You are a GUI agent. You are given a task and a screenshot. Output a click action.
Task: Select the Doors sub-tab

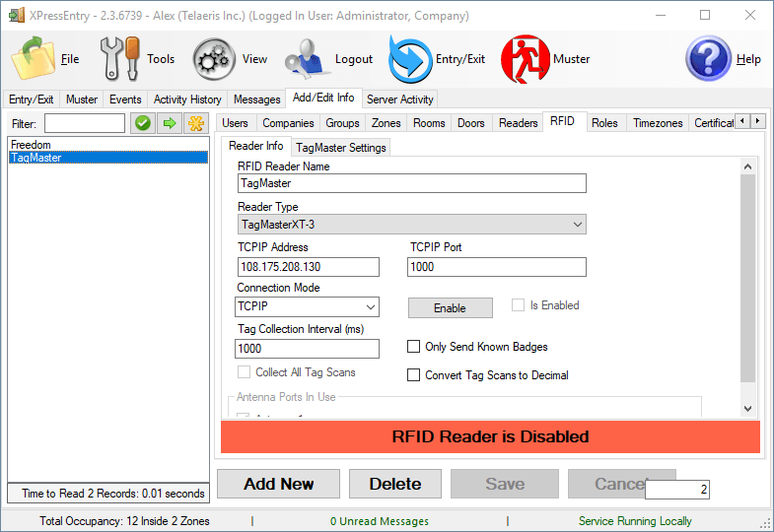(x=471, y=123)
